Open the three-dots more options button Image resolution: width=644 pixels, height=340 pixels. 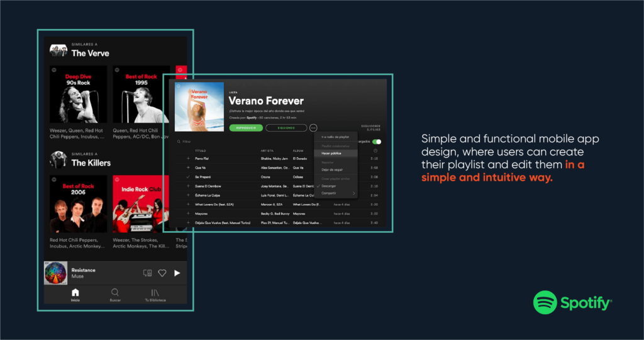pyautogui.click(x=313, y=128)
